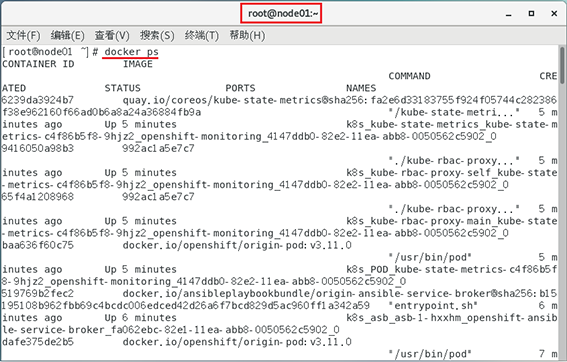Viewport: 567px width, 362px height.
Task: Click container ID 6239da3924b7
Action: tap(38, 100)
